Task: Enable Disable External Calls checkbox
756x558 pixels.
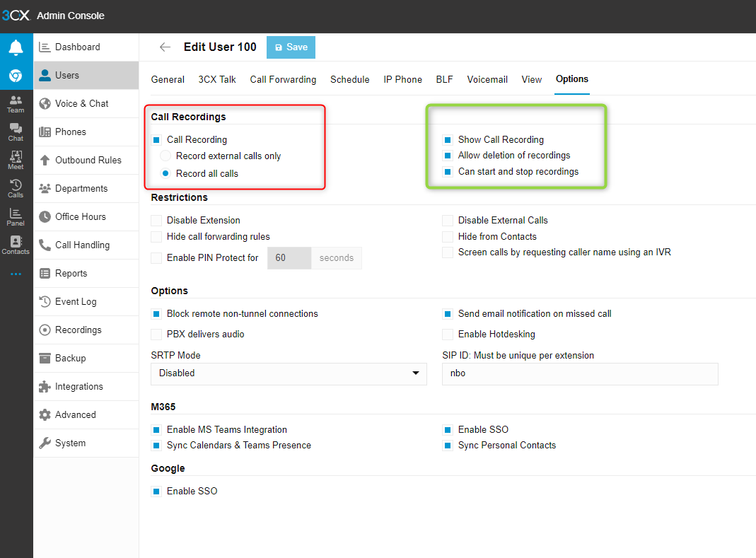Action: click(448, 221)
